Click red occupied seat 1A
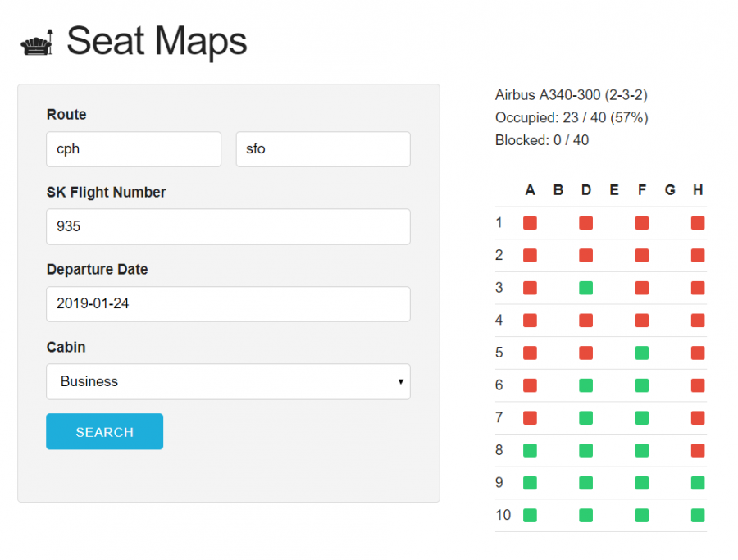The height and width of the screenshot is (560, 738). tap(530, 223)
